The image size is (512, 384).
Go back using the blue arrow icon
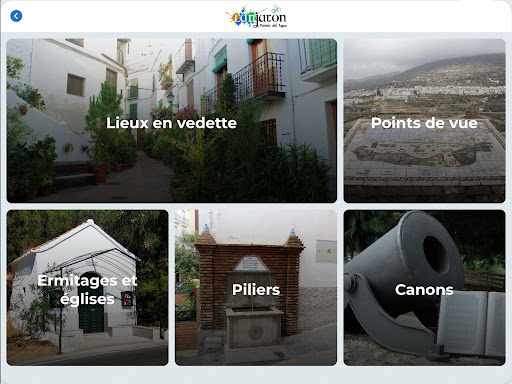16,16
